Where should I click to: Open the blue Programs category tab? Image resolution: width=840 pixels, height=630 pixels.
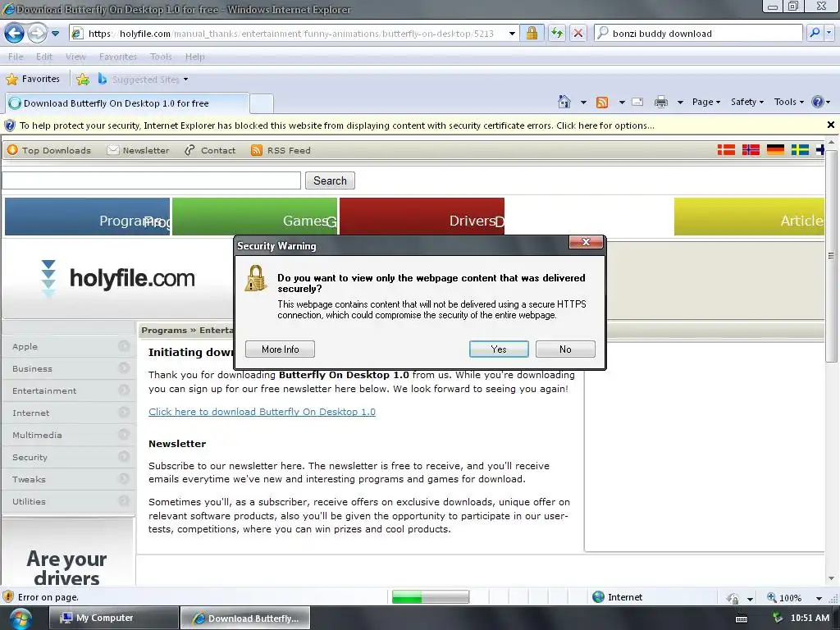(87, 217)
